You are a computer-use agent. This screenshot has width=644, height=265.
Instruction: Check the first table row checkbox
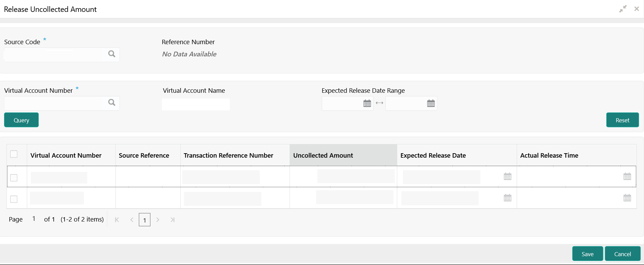(x=14, y=178)
